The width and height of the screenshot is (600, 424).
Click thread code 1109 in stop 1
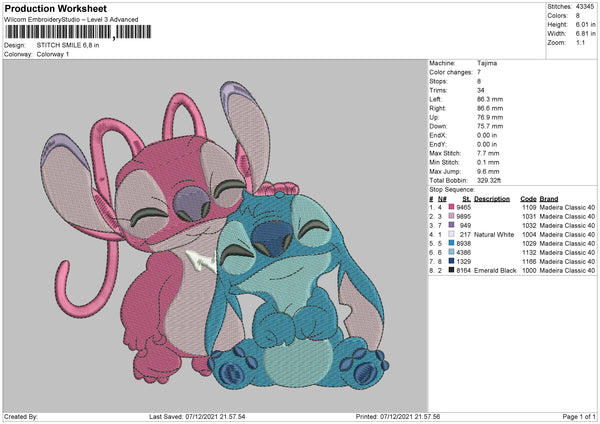click(529, 207)
